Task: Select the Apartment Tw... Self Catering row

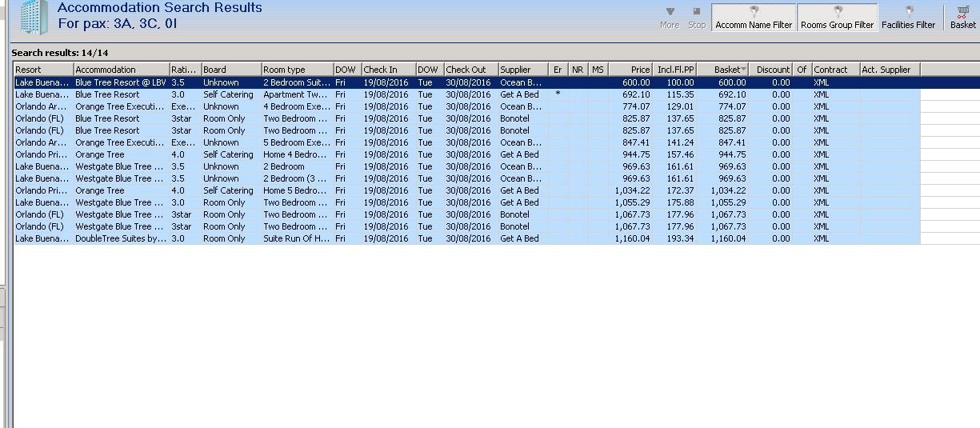Action: pyautogui.click(x=466, y=94)
